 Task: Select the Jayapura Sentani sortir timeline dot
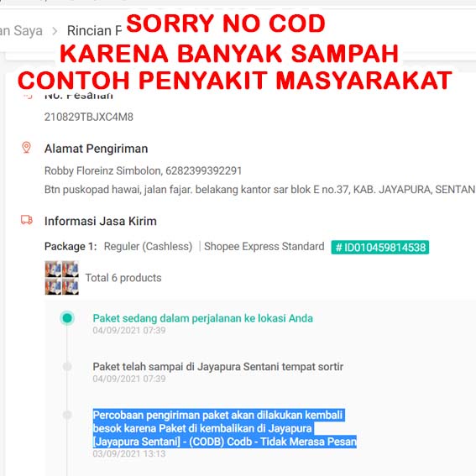point(67,367)
